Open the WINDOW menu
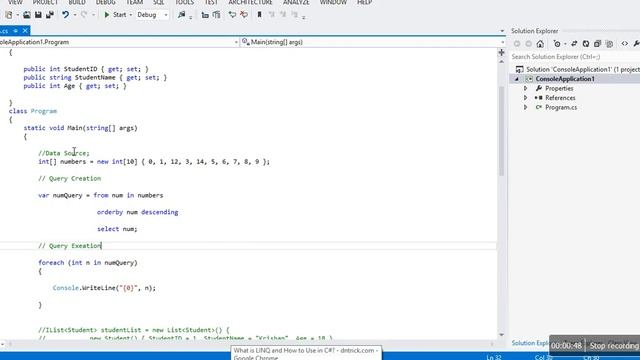 pos(333,2)
